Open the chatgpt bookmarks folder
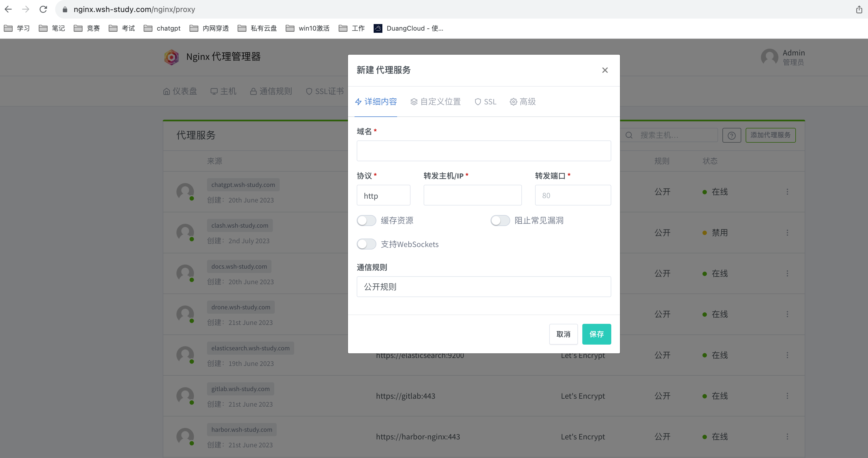Image resolution: width=868 pixels, height=458 pixels. 162,28
